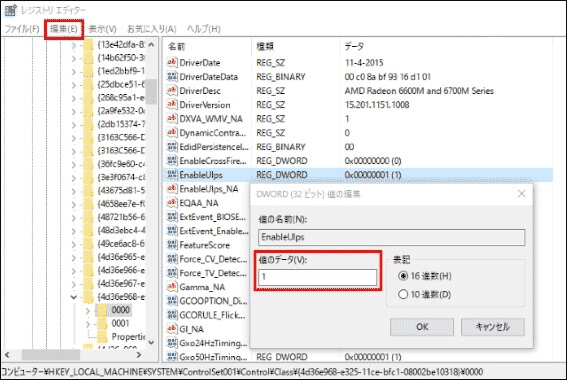
Task: Select the 10進数(D) decimal radio button
Action: (x=403, y=294)
